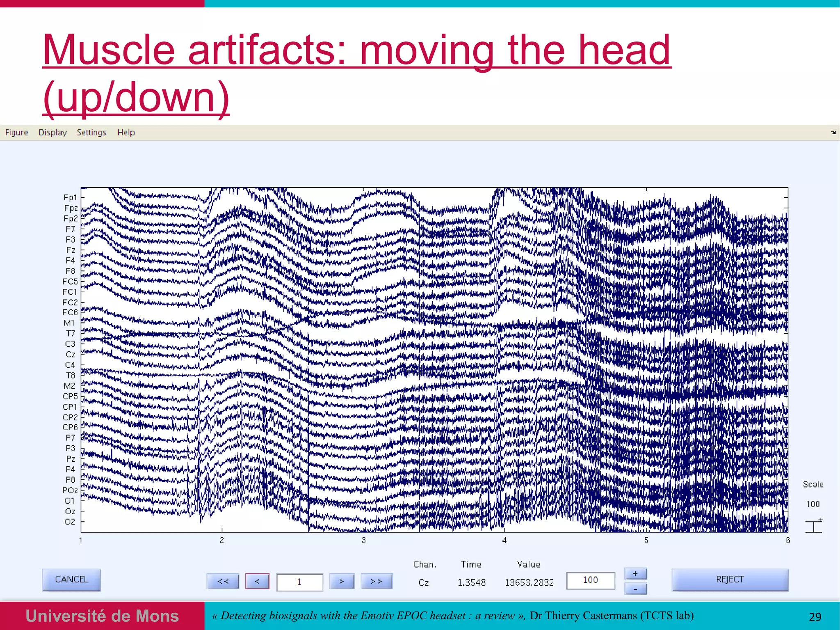Jump back with the << button
The width and height of the screenshot is (840, 630).
coord(223,581)
